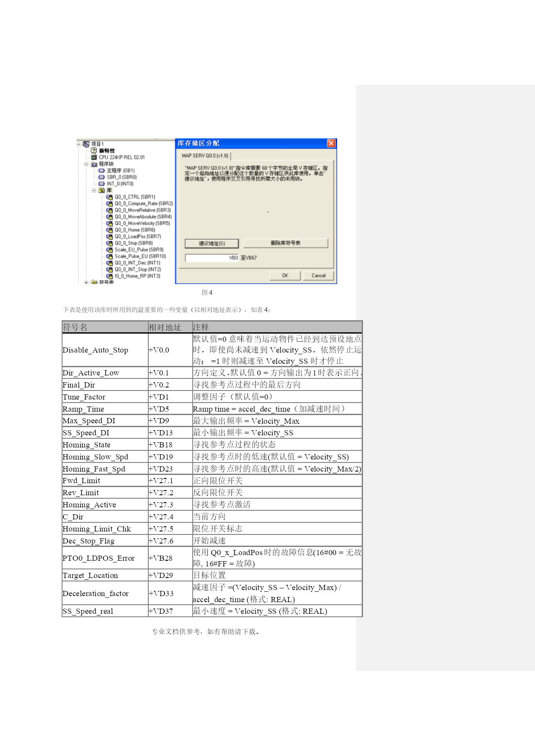535x756 pixels.
Task: Click the 图 4 figure caption
Action: (207, 293)
